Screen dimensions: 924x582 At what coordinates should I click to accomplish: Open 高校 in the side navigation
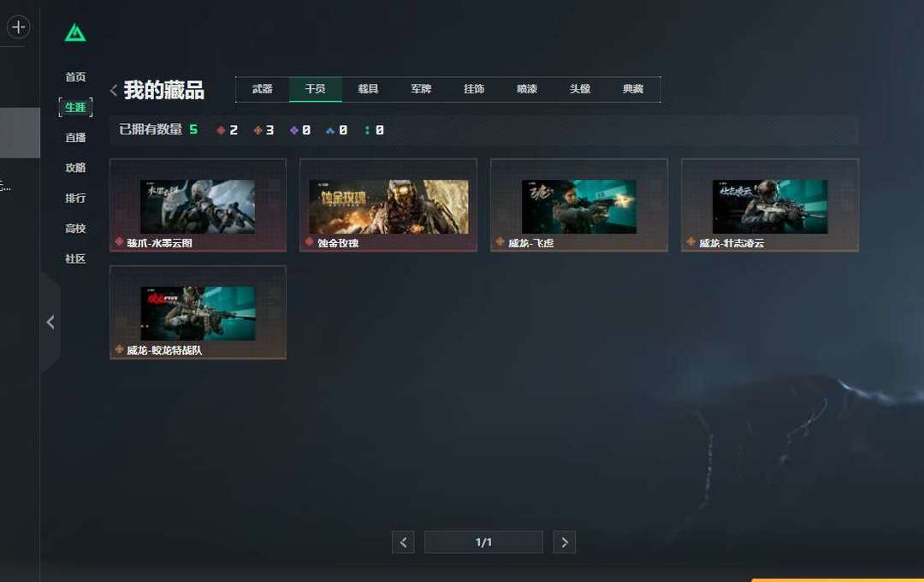[75, 229]
